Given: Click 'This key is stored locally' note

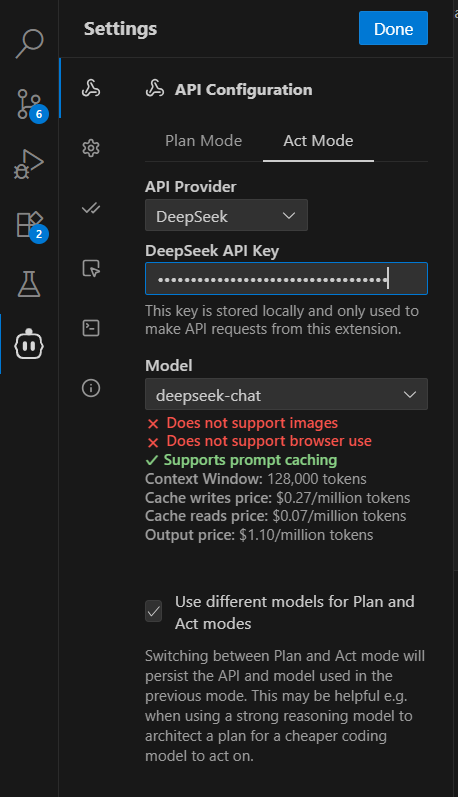Looking at the screenshot, I should [282, 320].
